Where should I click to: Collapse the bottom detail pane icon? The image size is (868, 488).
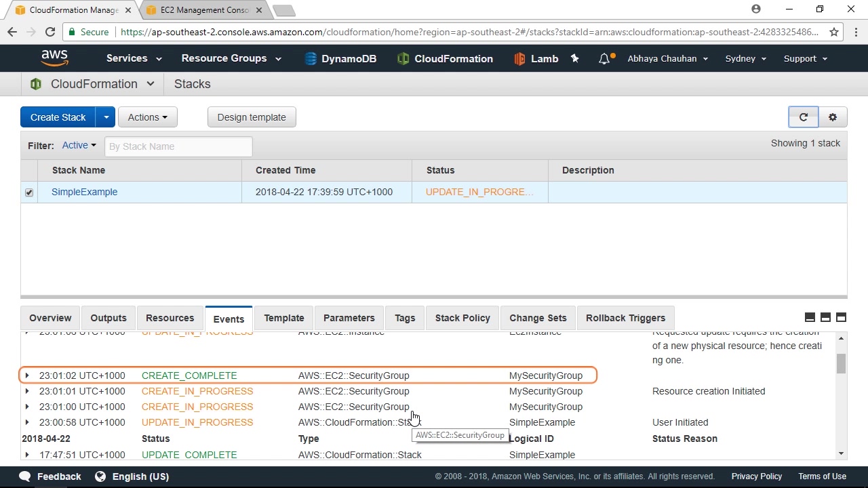pyautogui.click(x=810, y=318)
